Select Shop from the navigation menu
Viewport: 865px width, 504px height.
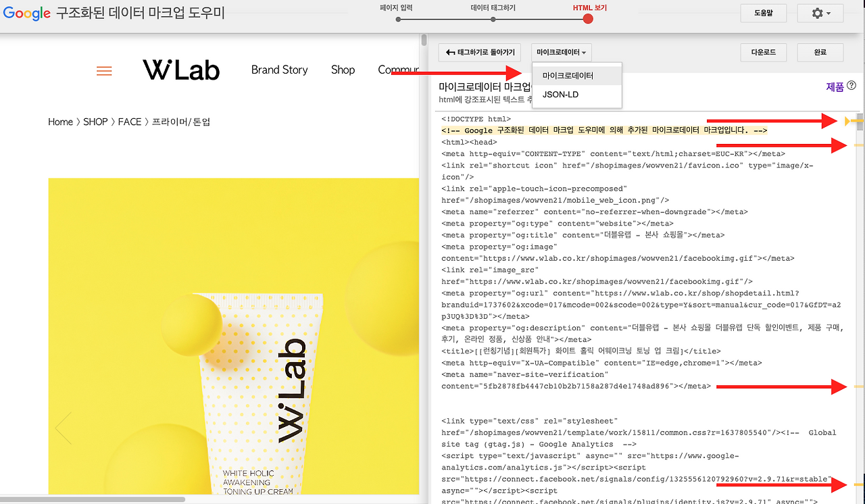pyautogui.click(x=343, y=70)
